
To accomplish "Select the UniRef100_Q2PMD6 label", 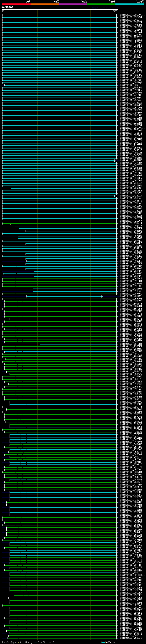I will [131, 48].
